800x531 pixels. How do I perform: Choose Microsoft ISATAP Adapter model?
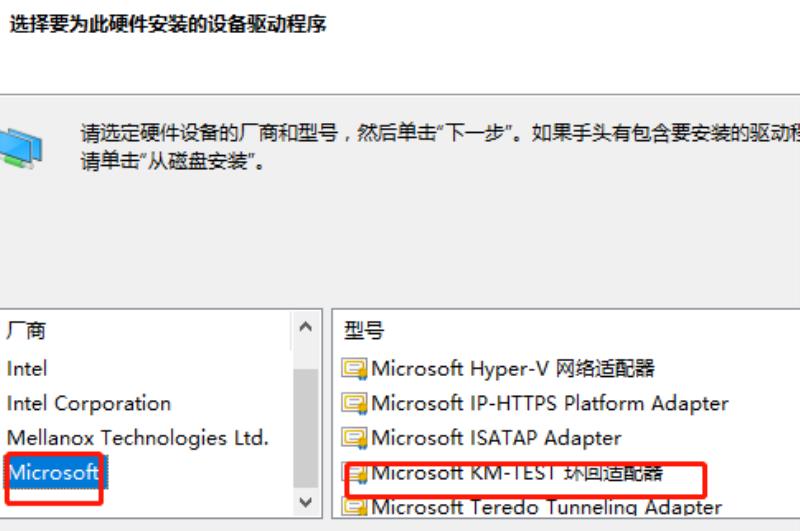[496, 438]
